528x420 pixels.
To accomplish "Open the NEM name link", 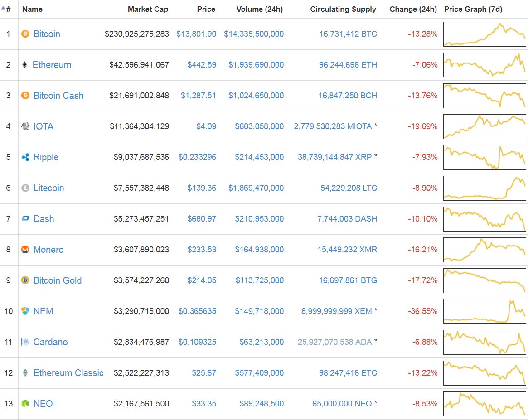I will click(x=44, y=311).
